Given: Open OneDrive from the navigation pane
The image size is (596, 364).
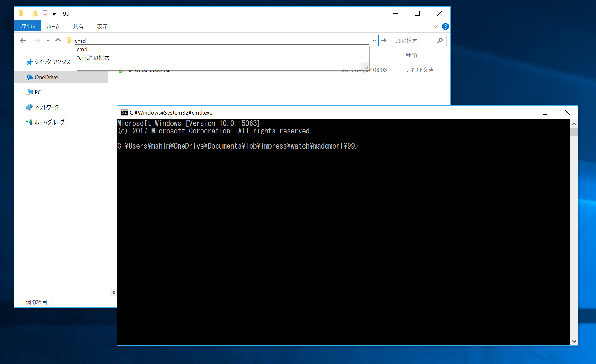Looking at the screenshot, I should point(46,77).
